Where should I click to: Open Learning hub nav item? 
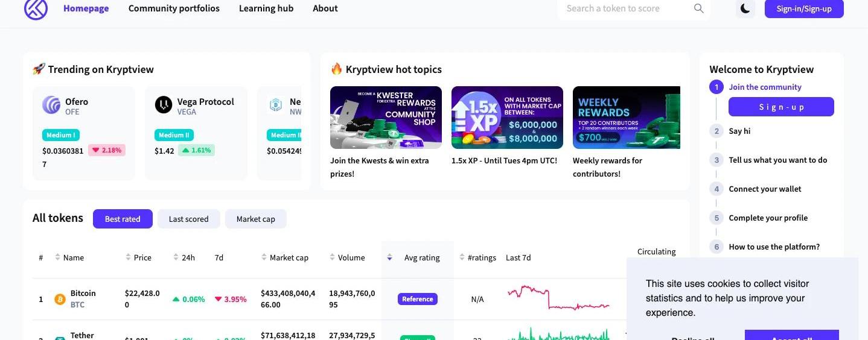click(x=266, y=8)
